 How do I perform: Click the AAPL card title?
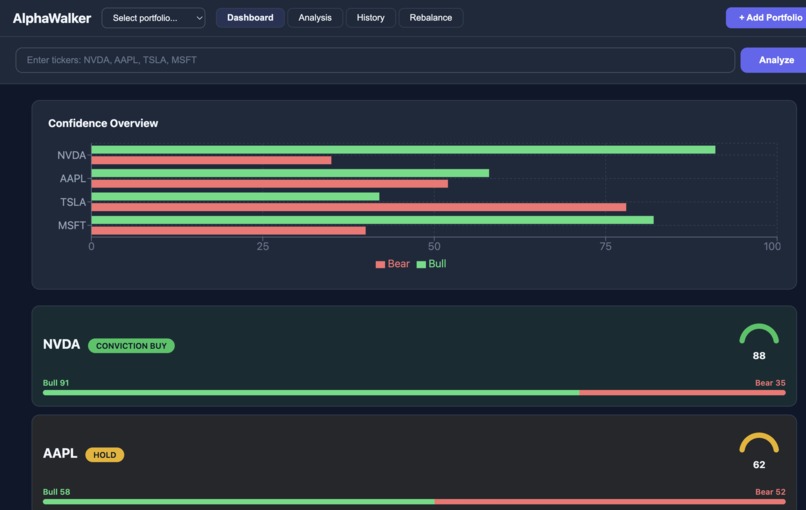tap(60, 453)
